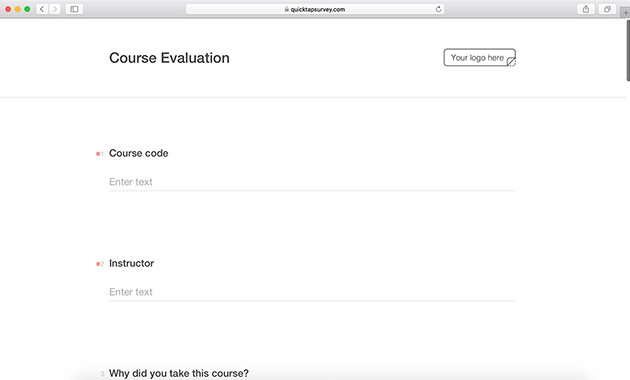
Task: Go back using the Safari back arrow
Action: (42, 9)
